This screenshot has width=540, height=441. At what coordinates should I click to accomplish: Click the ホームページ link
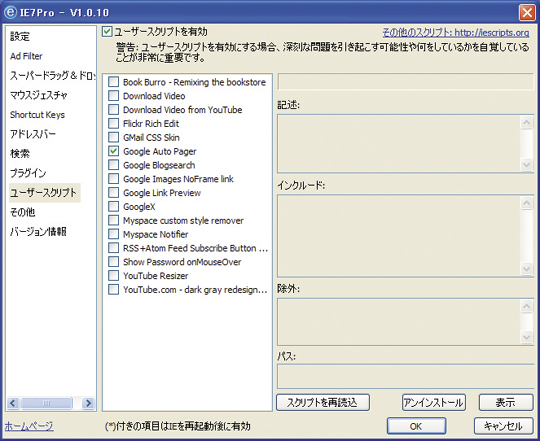coord(29,426)
